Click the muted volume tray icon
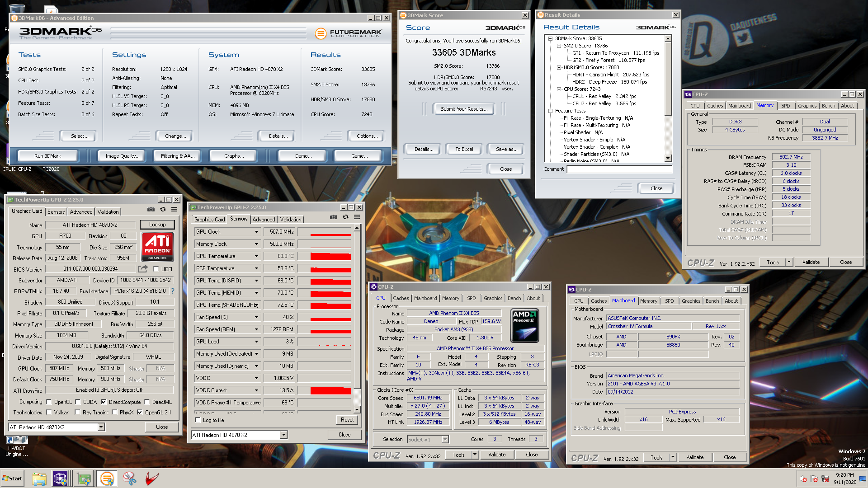Viewport: 868px width, 488px height. tap(803, 479)
